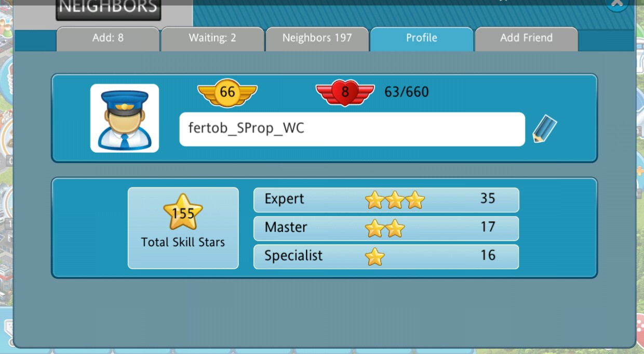Select the Profile tab
Image resolution: width=644 pixels, height=354 pixels.
click(x=422, y=38)
